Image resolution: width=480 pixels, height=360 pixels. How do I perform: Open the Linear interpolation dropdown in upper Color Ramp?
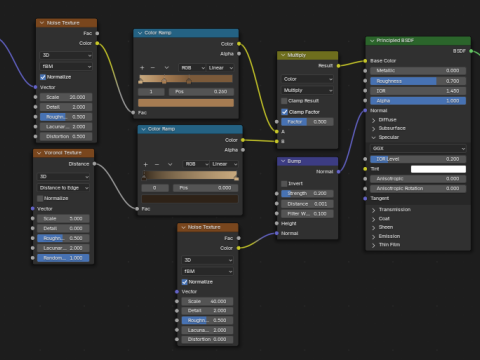click(x=220, y=68)
